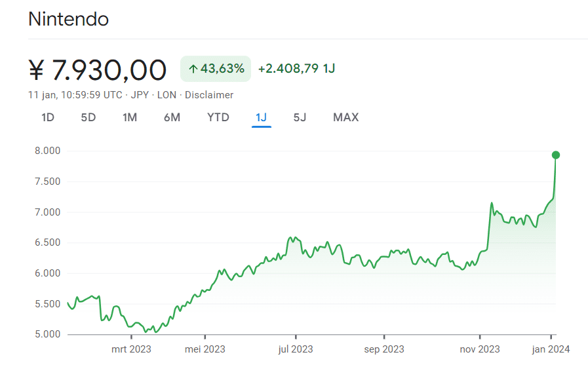588x365 pixels.
Task: Click the jan 2024 x-axis label
Action: point(551,349)
